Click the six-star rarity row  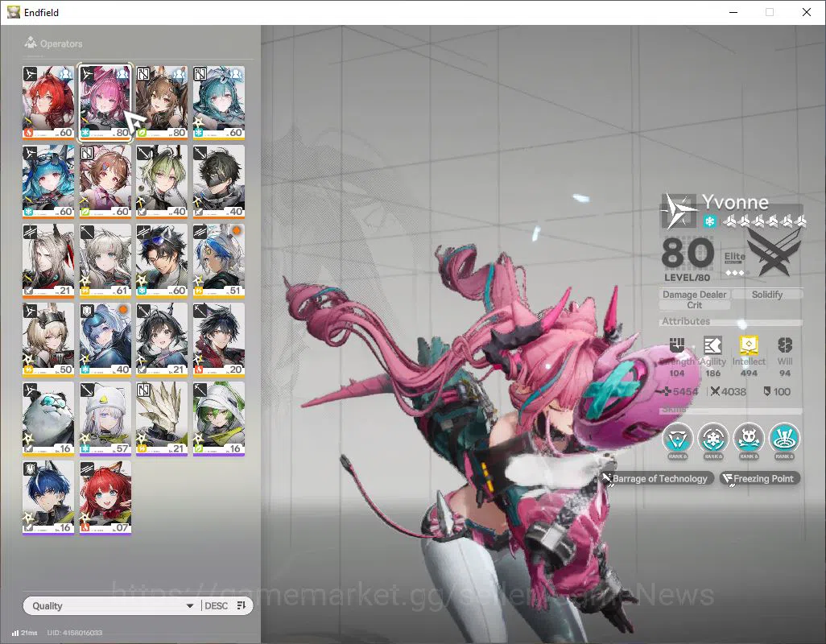[x=764, y=221]
